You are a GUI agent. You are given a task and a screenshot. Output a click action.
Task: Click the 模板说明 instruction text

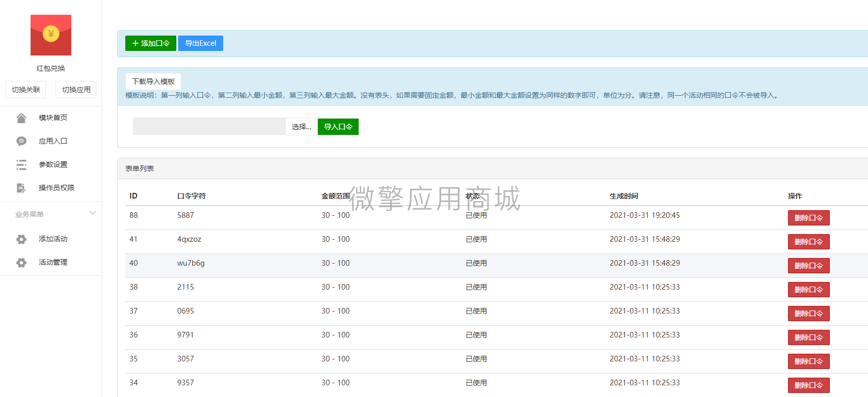click(453, 95)
